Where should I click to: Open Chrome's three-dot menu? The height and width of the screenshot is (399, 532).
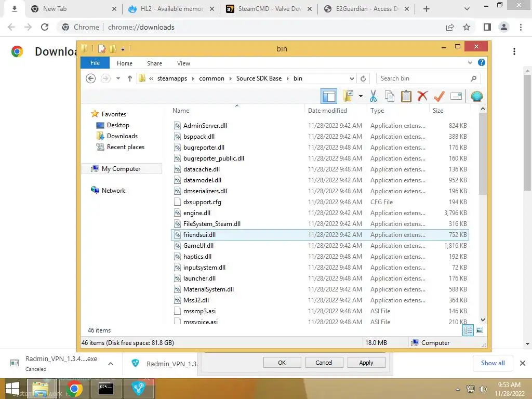point(521,27)
